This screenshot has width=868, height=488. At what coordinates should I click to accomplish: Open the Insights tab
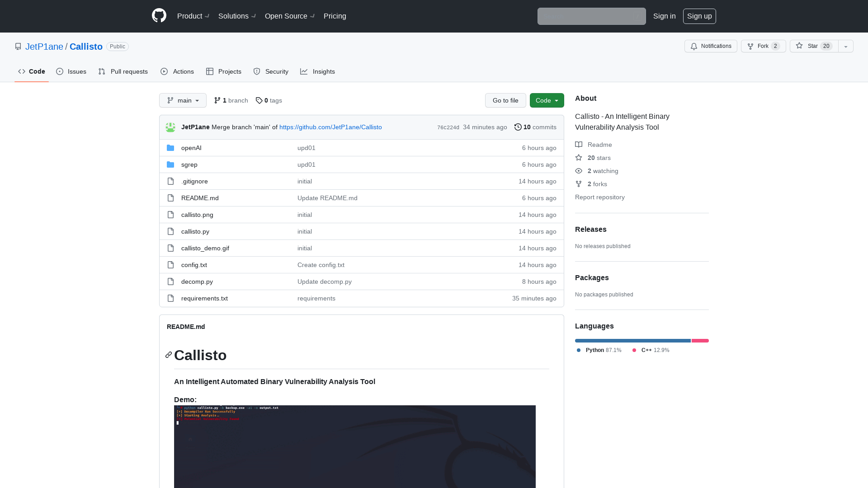click(318, 71)
